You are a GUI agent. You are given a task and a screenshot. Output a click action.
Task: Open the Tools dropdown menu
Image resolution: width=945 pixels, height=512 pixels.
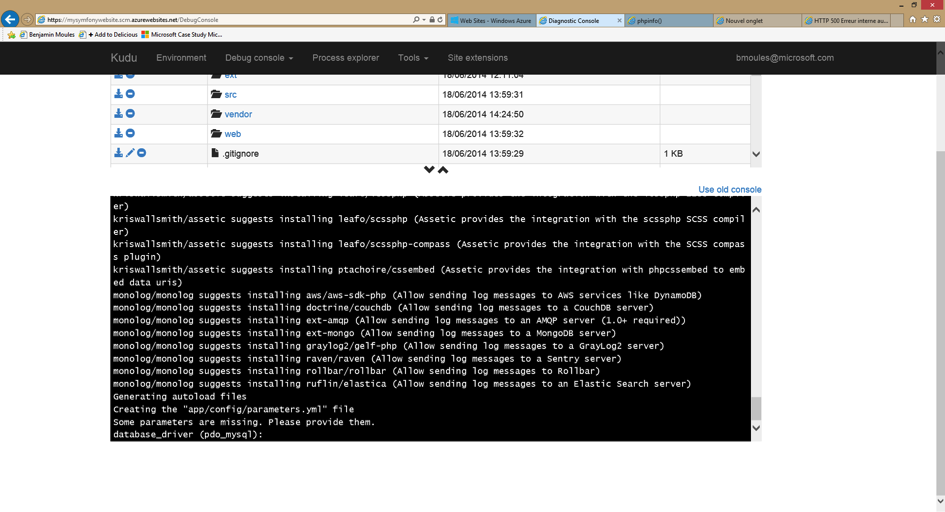click(413, 58)
